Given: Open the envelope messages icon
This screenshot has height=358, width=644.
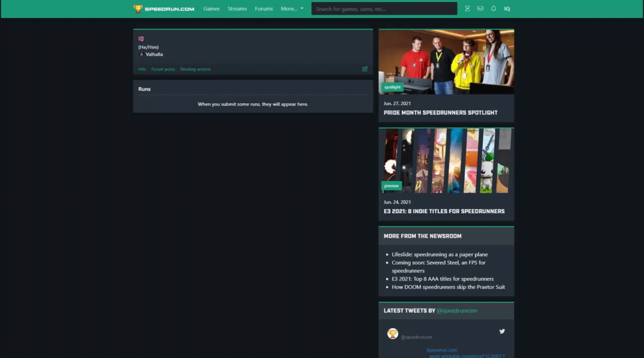Looking at the screenshot, I should (480, 8).
